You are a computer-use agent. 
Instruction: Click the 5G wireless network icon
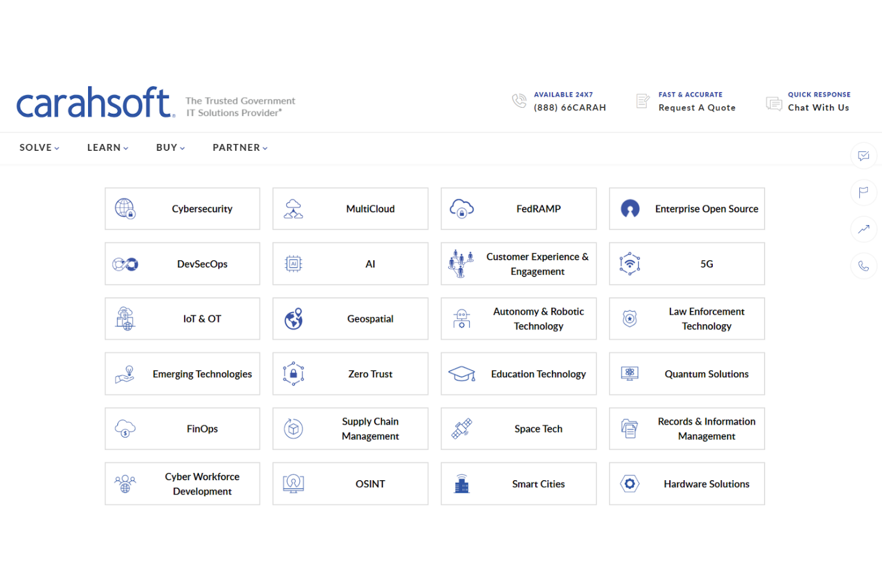(x=629, y=264)
